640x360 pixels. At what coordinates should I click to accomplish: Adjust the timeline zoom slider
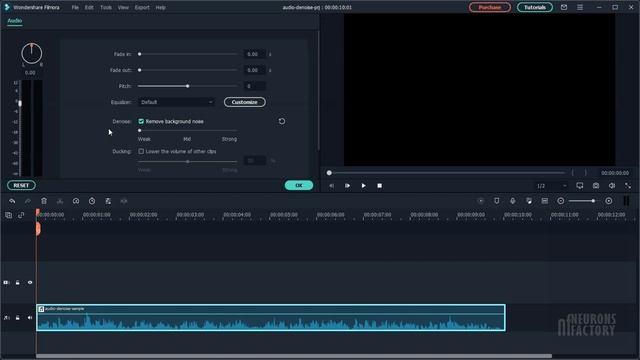tap(593, 201)
